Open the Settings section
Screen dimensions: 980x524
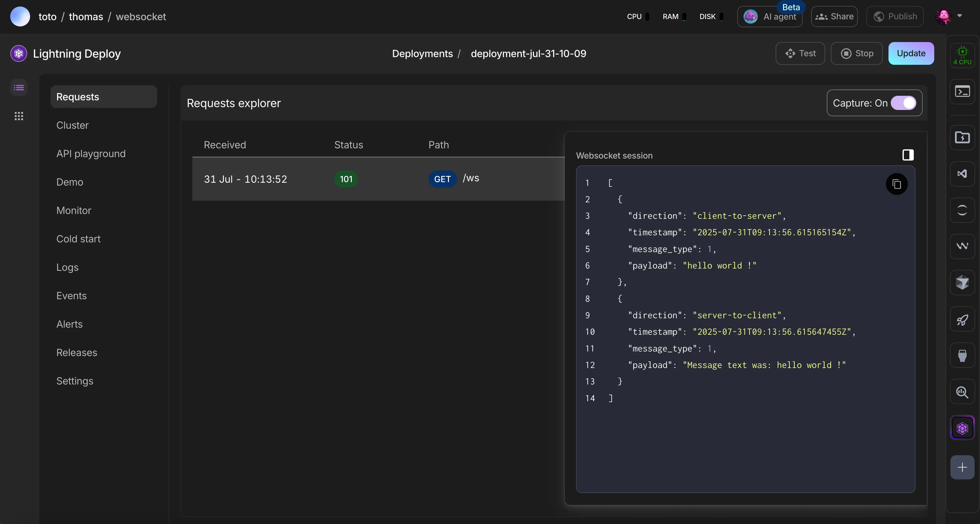(74, 381)
